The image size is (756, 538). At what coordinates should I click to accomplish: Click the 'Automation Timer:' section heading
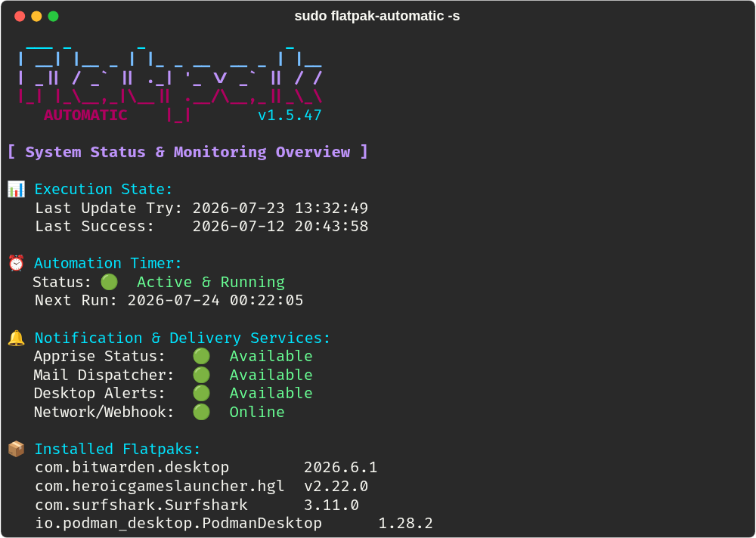click(x=108, y=263)
